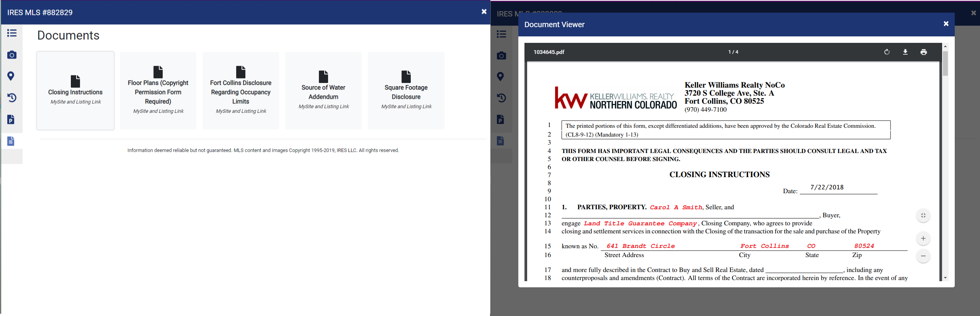Screen dimensions: 980x316
Task: Open the Closing Instructions document
Action: coord(75,91)
